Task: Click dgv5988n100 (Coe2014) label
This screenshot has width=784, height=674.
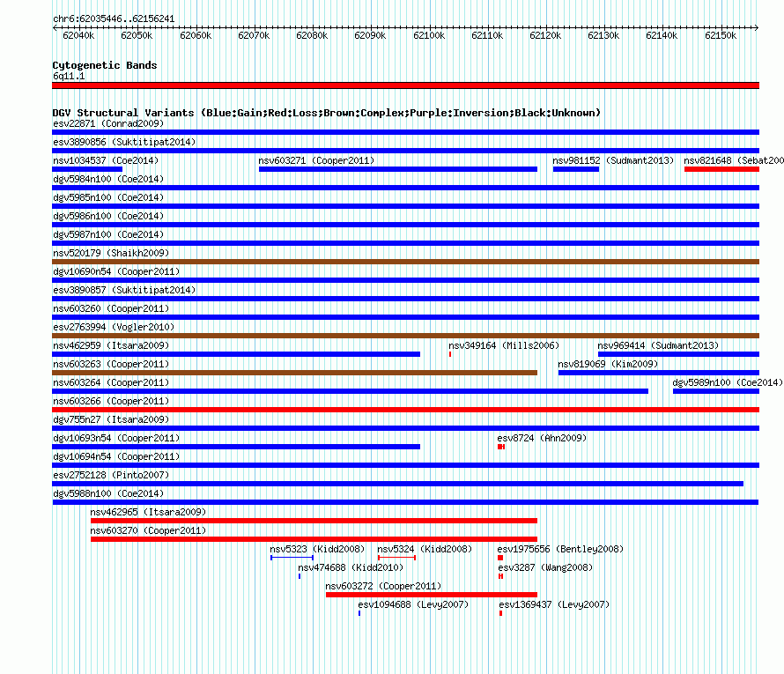Action: pyautogui.click(x=108, y=493)
